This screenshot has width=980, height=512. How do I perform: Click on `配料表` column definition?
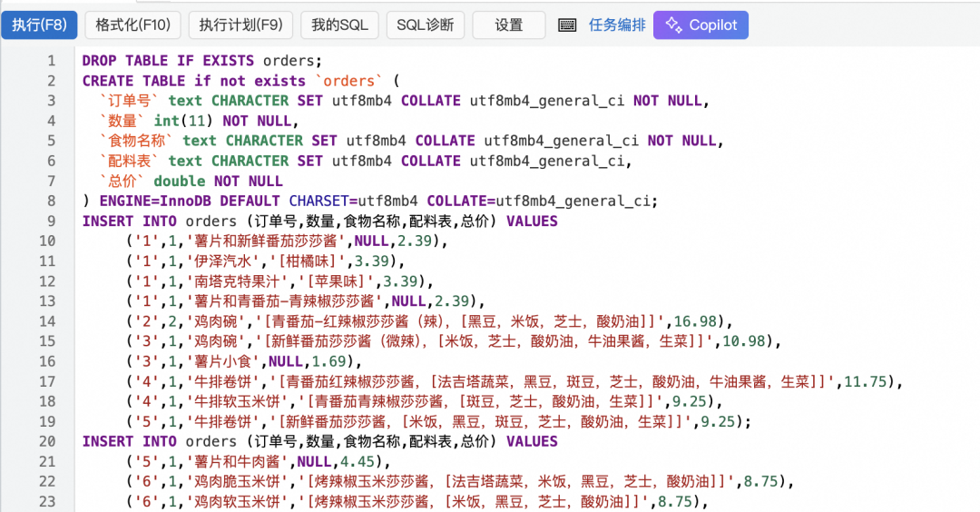366,161
